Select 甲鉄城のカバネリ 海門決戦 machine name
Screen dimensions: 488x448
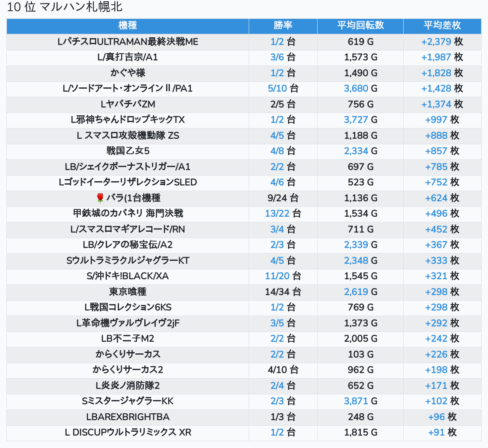(x=128, y=214)
